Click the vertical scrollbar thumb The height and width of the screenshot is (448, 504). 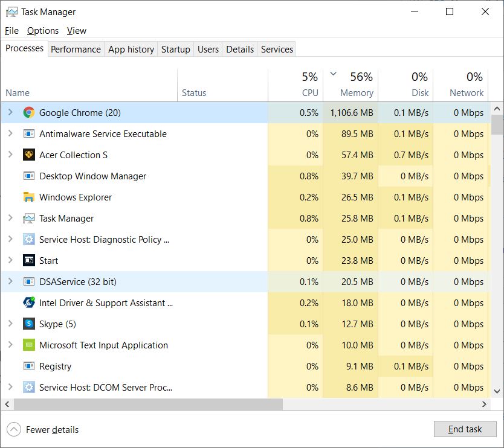497,124
